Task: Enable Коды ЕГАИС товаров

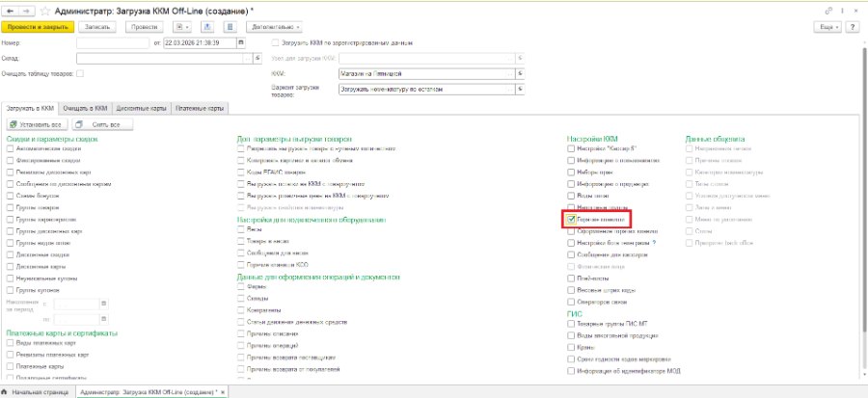Action: 240,172
